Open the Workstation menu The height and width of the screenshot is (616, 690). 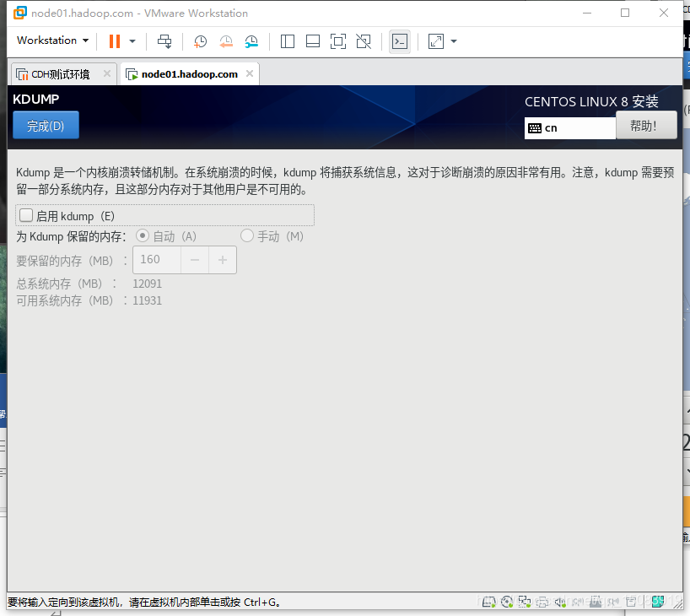(x=52, y=41)
